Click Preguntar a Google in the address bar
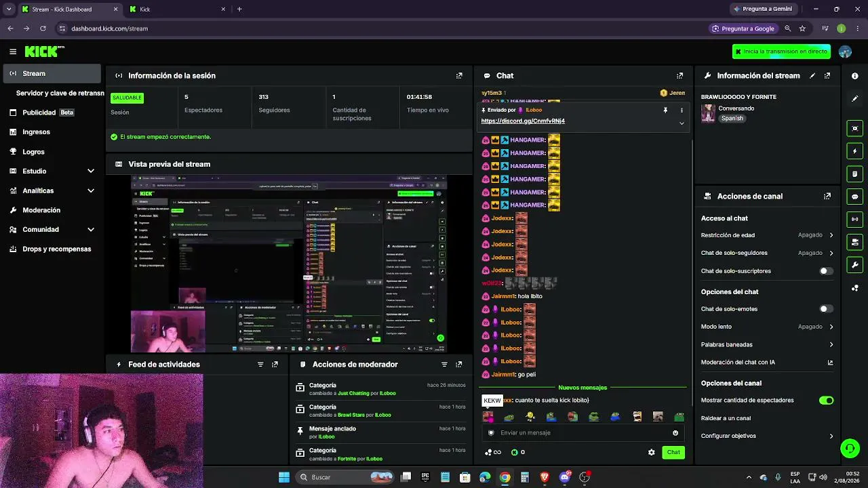Viewport: 868px width, 488px height. (x=743, y=28)
